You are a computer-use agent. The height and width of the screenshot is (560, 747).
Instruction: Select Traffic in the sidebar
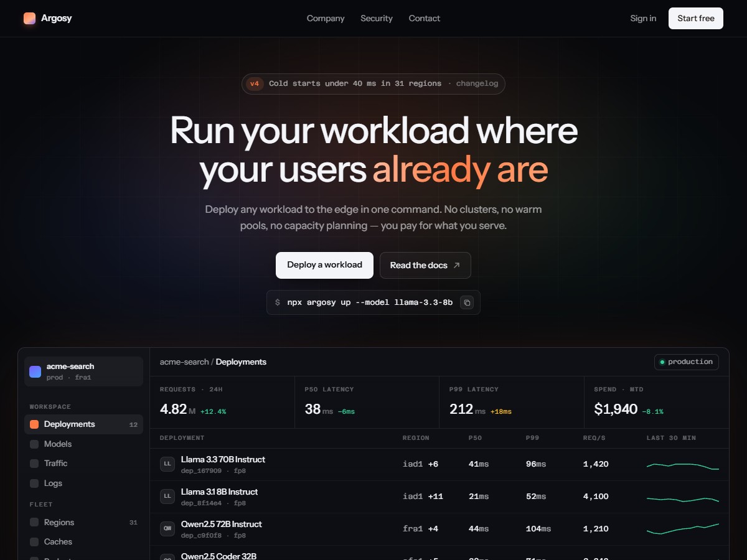[x=83, y=464]
